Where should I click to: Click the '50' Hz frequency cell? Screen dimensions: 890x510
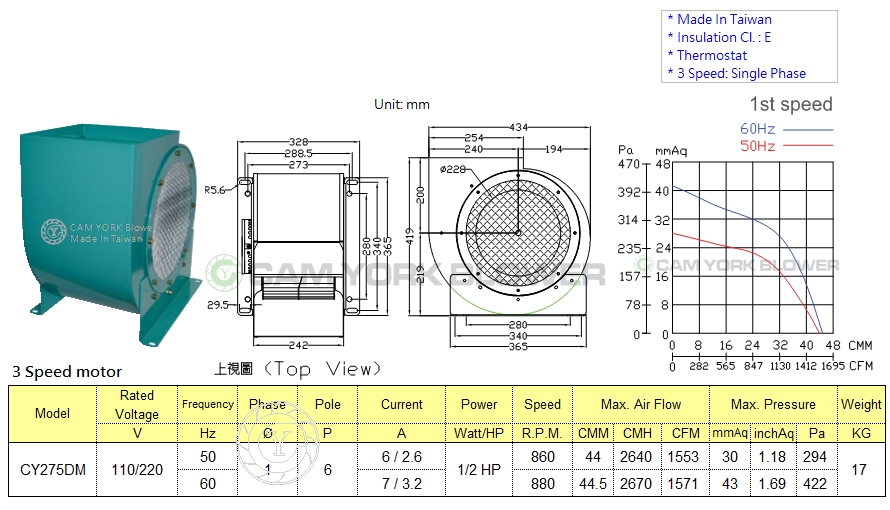[208, 457]
